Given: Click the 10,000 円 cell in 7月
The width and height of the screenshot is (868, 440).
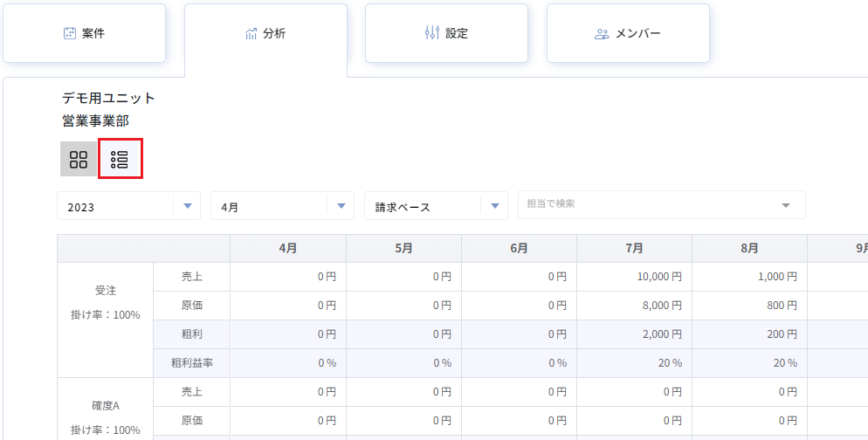Looking at the screenshot, I should tap(634, 277).
